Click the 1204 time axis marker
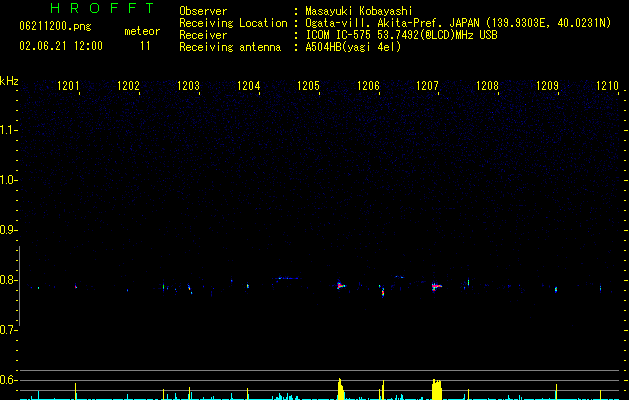Viewport: 629px width, 400px height. [248, 86]
